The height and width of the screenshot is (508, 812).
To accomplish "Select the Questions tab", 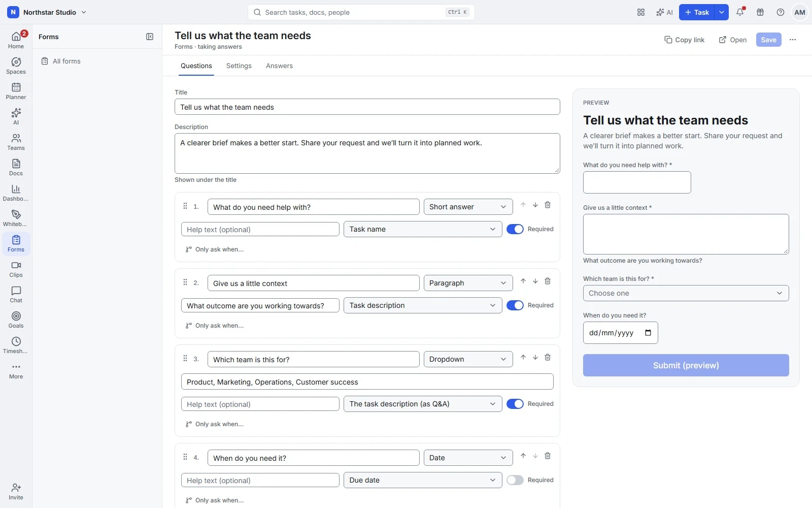I will pyautogui.click(x=196, y=66).
